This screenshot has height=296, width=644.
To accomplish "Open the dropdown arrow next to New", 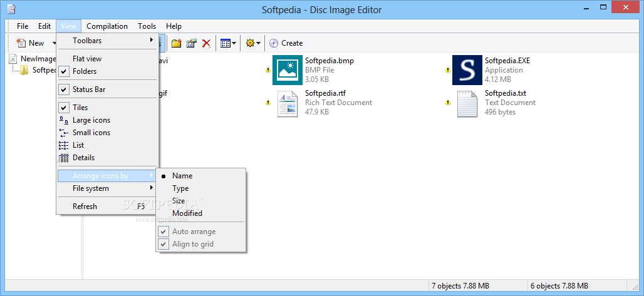I will click(x=54, y=43).
